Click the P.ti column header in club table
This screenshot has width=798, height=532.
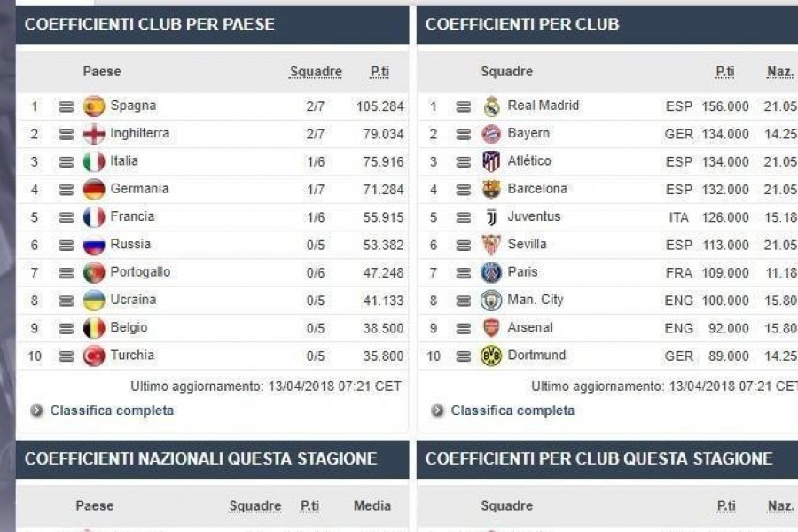724,72
